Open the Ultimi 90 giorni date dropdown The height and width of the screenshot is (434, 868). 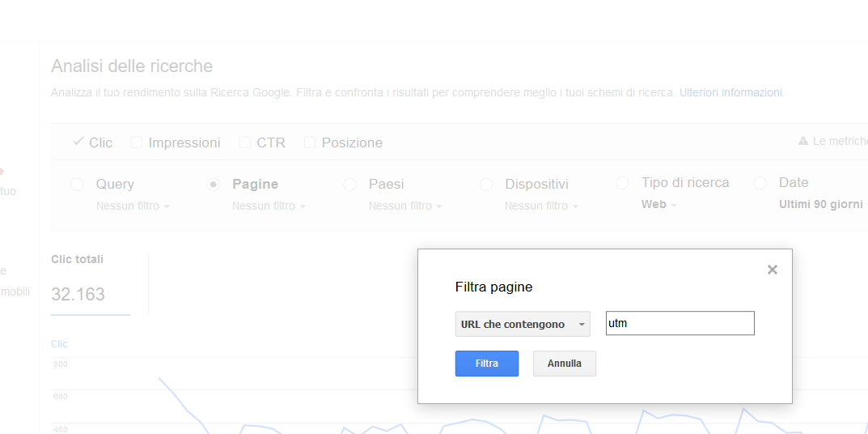click(822, 205)
